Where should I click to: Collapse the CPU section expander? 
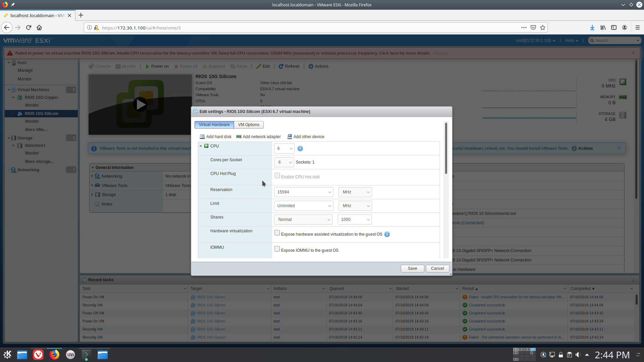tap(201, 146)
